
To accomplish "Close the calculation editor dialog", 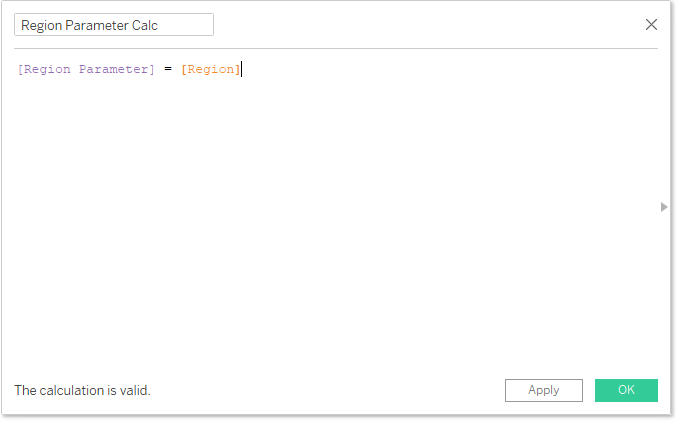I will 651,25.
